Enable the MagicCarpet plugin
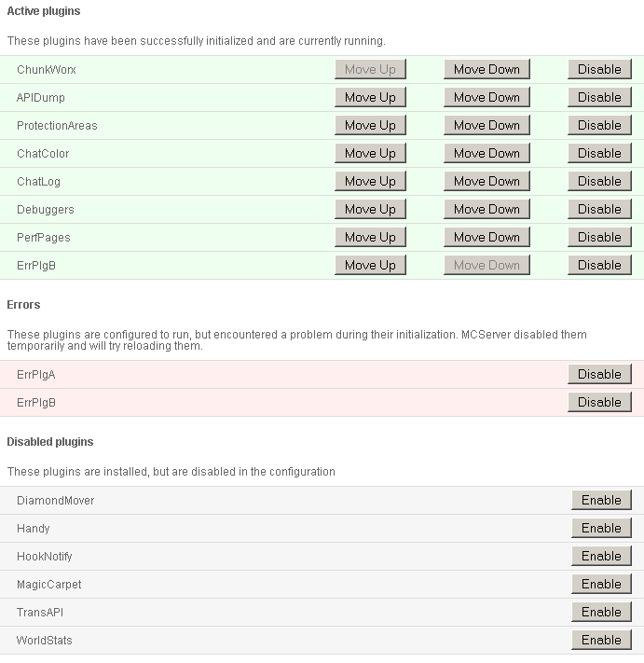The width and height of the screenshot is (644, 663). point(601,584)
